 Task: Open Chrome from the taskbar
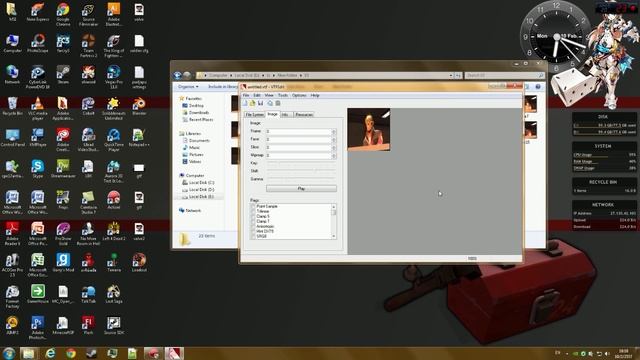click(71, 353)
